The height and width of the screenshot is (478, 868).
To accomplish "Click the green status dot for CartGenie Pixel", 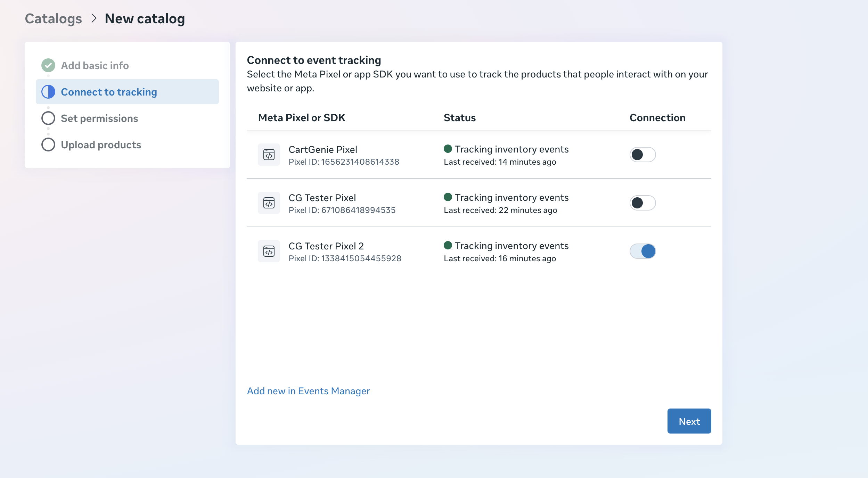I will tap(448, 149).
